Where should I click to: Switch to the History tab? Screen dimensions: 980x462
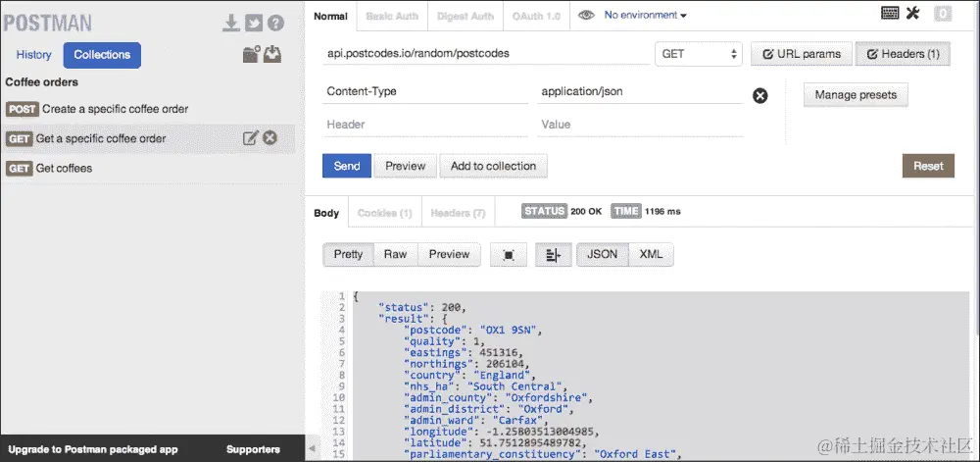33,54
